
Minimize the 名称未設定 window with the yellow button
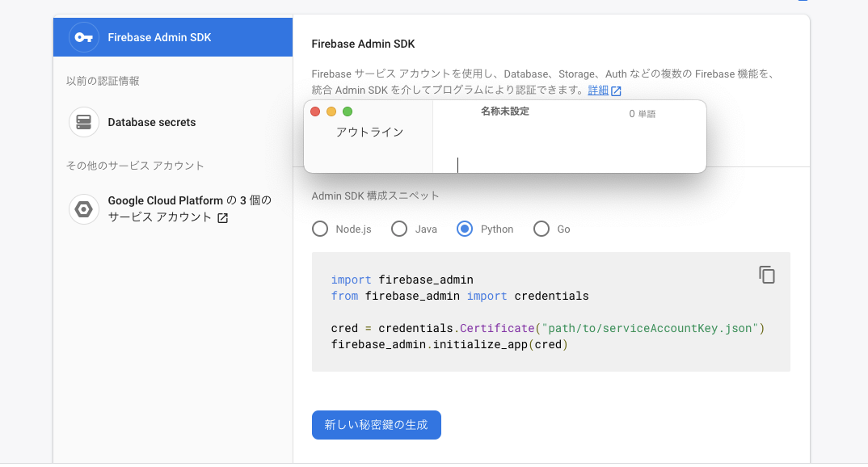331,111
